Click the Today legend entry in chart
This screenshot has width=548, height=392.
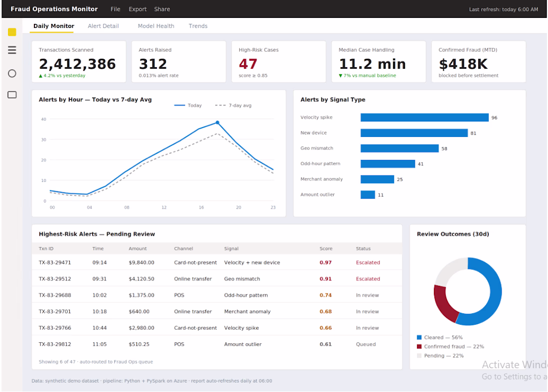pos(188,105)
